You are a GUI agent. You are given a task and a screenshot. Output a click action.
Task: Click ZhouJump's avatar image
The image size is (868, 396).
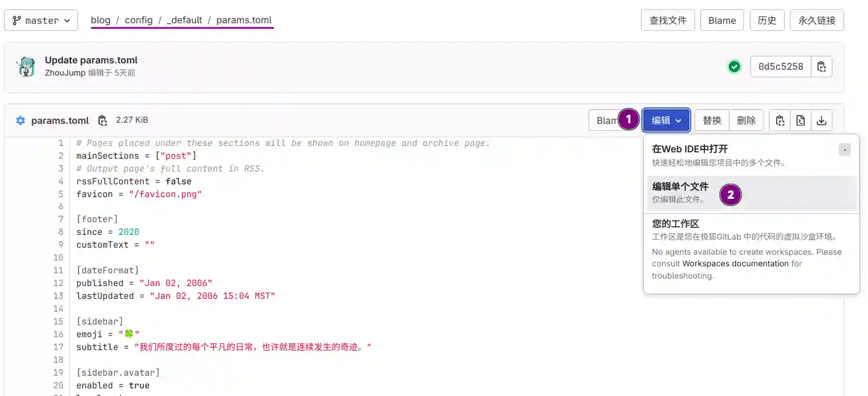pyautogui.click(x=26, y=67)
